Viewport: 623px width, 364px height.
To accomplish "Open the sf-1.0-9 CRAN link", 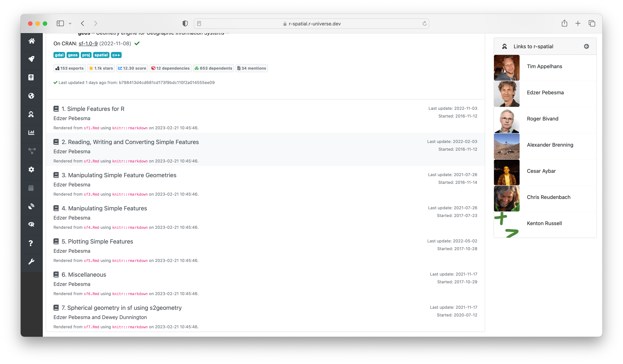I will point(88,44).
